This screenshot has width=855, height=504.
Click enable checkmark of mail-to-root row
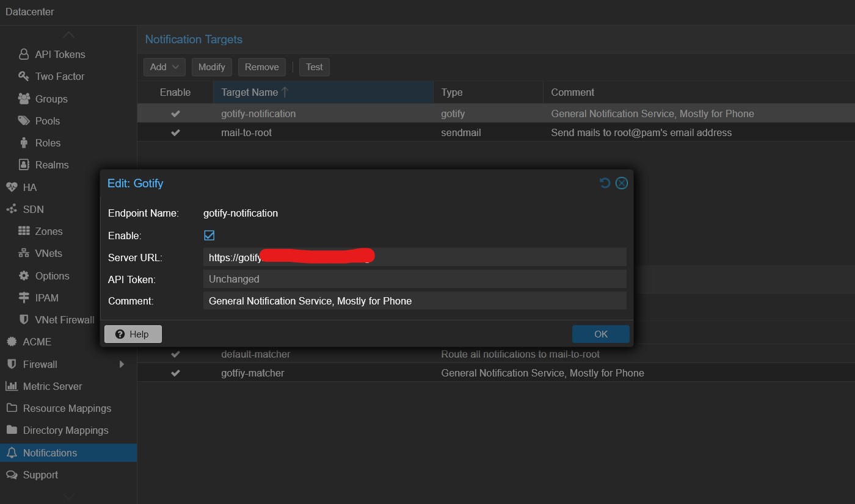(x=175, y=132)
